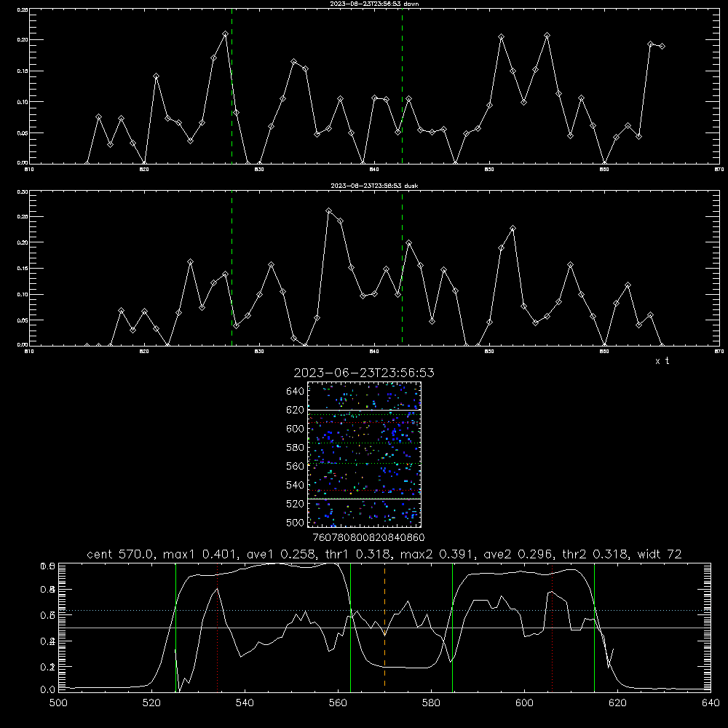Click the 0.20 y-axis label in dawn plot
Viewport: 728px width, 728px height.
click(x=23, y=40)
